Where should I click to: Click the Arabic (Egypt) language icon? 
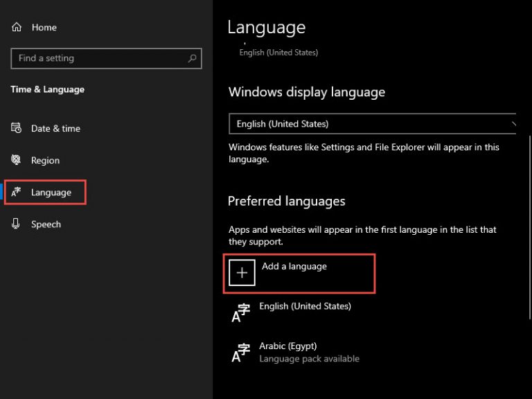tap(241, 353)
